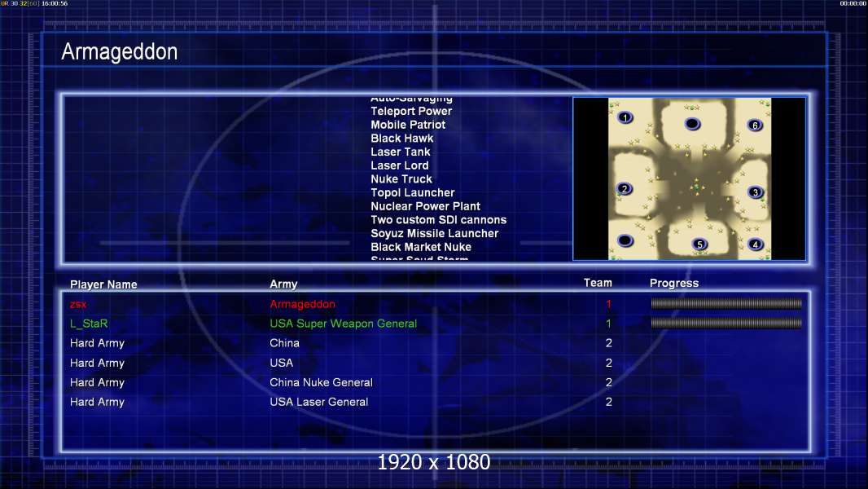Click the 'USA' army cell
The image size is (868, 489).
281,363
